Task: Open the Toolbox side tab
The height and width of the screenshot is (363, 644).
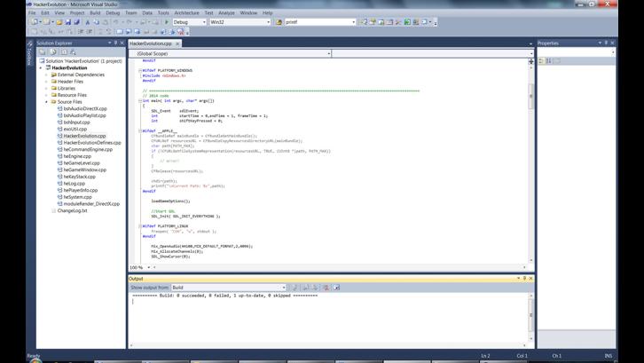Action: 29,54
